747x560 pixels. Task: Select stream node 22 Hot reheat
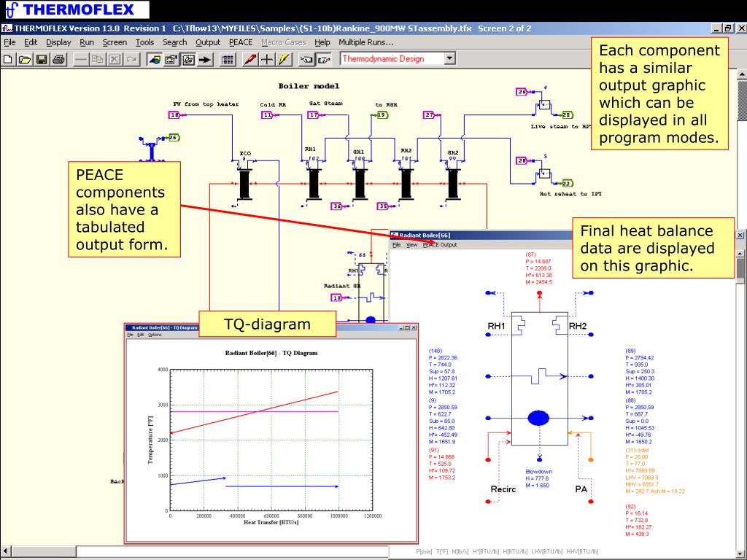(x=567, y=184)
